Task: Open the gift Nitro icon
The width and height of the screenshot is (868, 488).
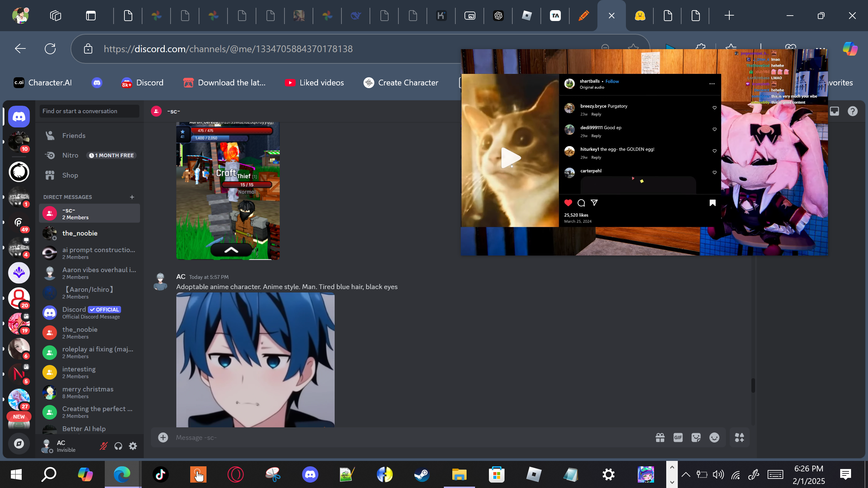Action: (x=660, y=438)
